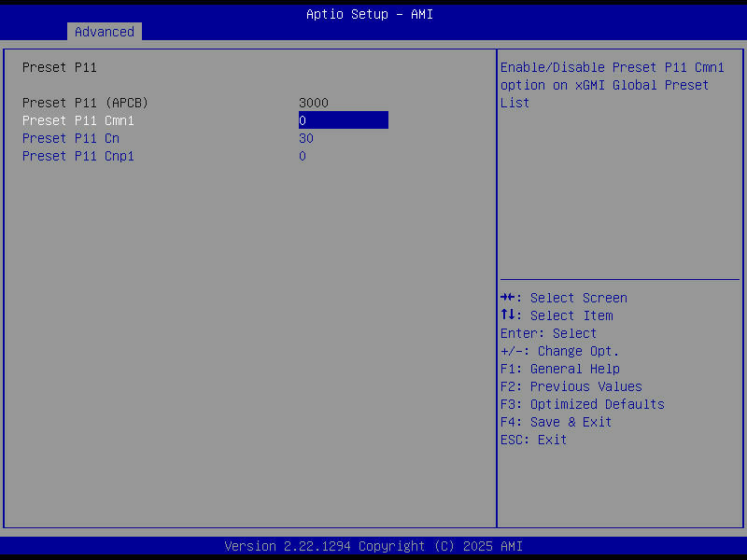747x560 pixels.
Task: Click the highlighted value field showing 0
Action: [343, 119]
